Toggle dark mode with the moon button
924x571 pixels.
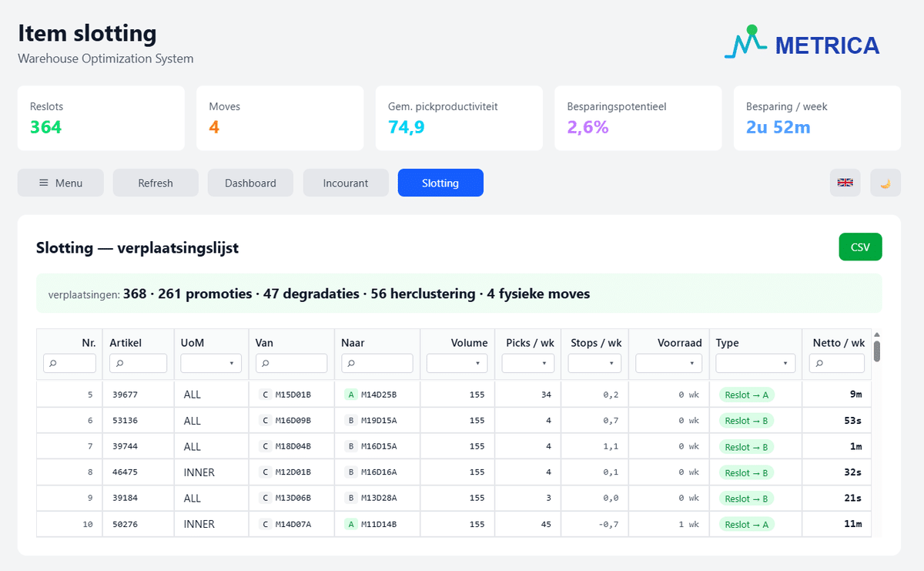(885, 183)
